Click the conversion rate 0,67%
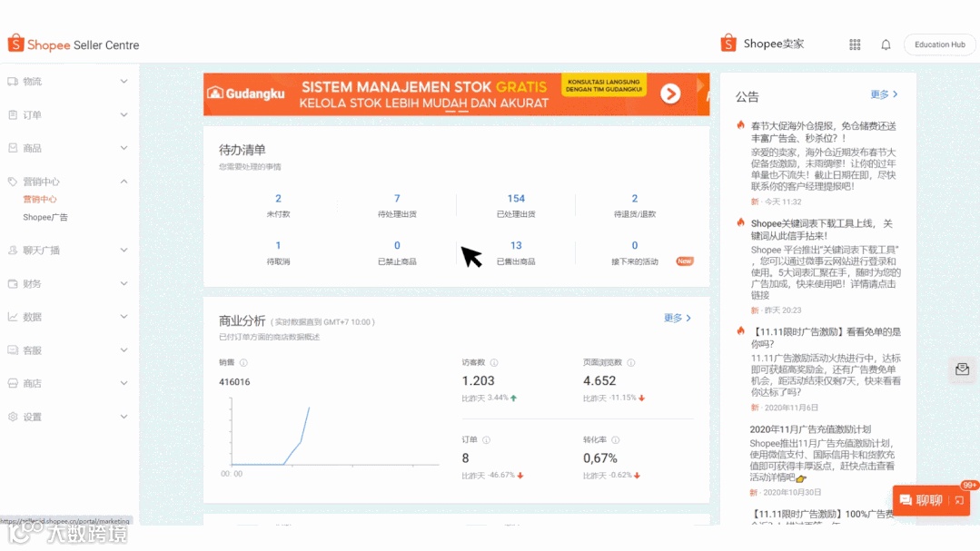Image resolution: width=980 pixels, height=551 pixels. click(x=600, y=458)
